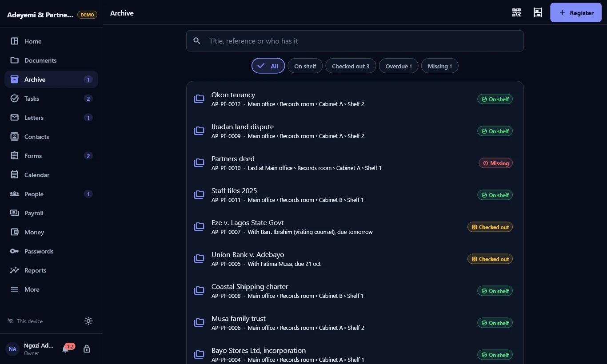Focus the title or reference search field
607x364 pixels.
click(355, 41)
